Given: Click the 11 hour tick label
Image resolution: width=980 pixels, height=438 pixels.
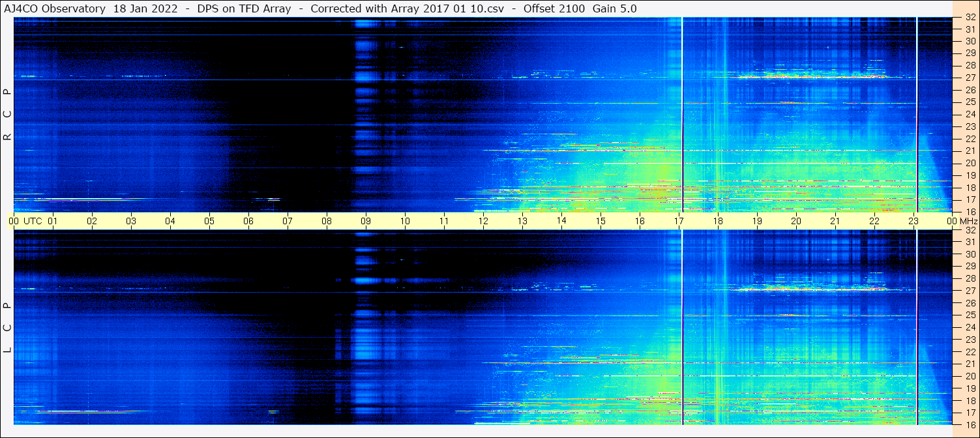Looking at the screenshot, I should [444, 221].
